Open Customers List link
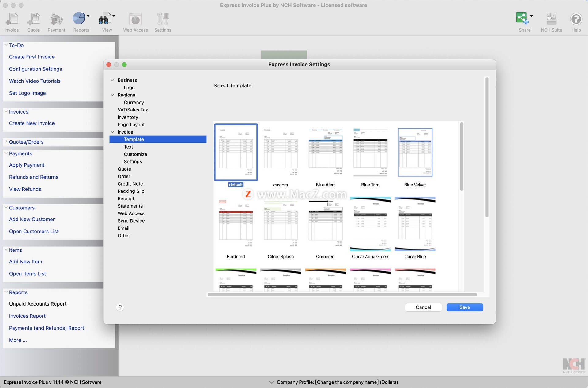The image size is (588, 388). (x=34, y=231)
